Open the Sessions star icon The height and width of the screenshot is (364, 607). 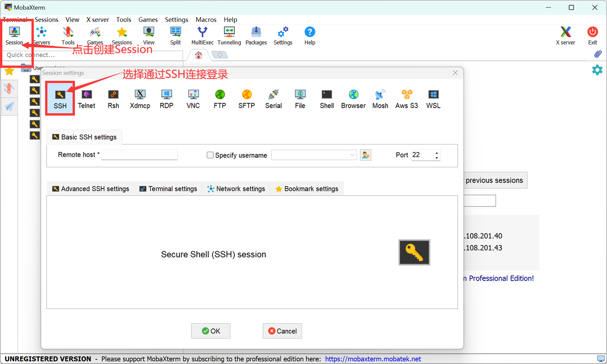122,36
